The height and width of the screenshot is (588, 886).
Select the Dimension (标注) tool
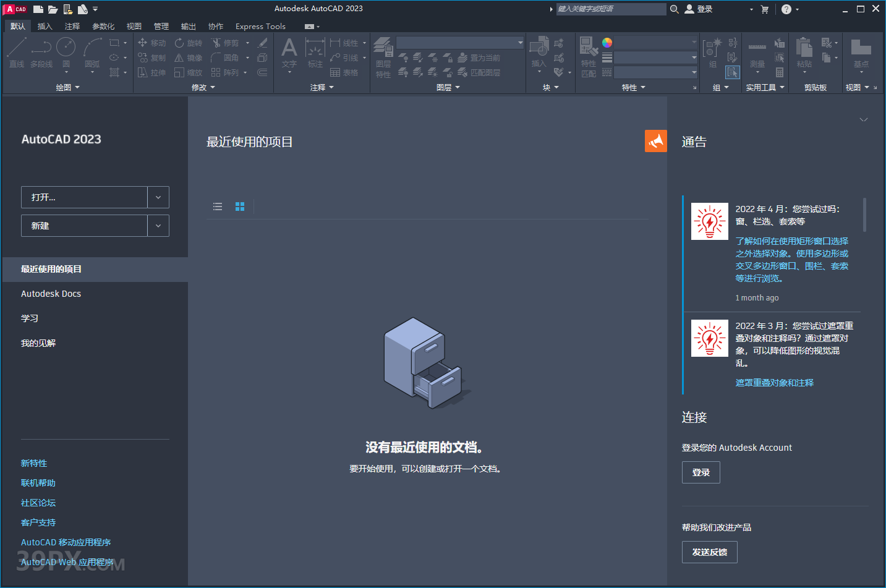[x=315, y=53]
